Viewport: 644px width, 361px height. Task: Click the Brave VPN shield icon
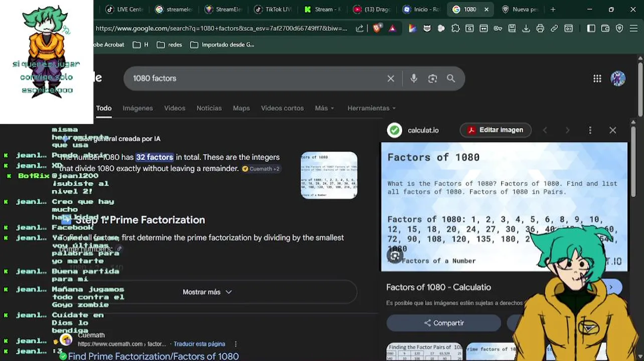(619, 29)
